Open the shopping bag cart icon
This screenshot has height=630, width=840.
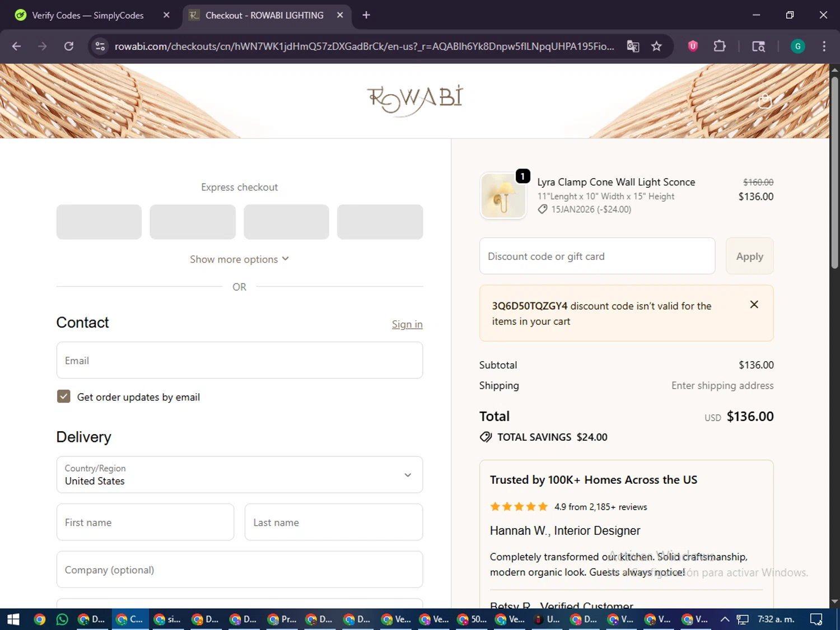pyautogui.click(x=764, y=101)
